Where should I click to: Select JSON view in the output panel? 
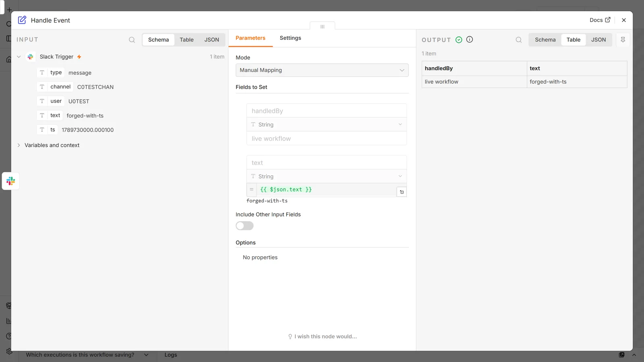coord(598,39)
